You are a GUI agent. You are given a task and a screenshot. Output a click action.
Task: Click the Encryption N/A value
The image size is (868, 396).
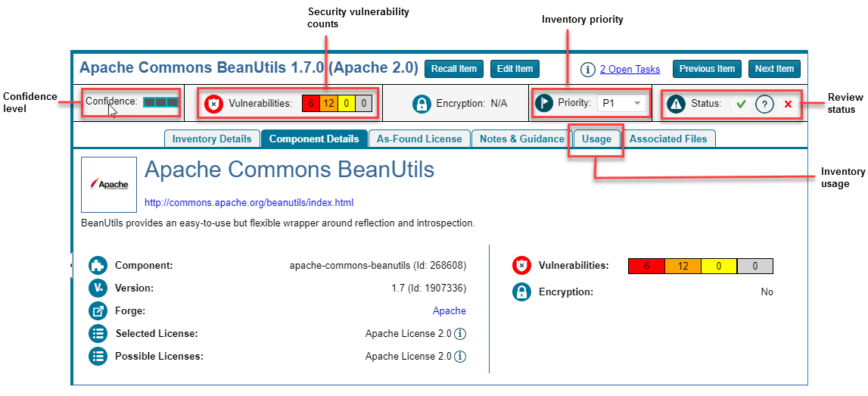tap(499, 104)
